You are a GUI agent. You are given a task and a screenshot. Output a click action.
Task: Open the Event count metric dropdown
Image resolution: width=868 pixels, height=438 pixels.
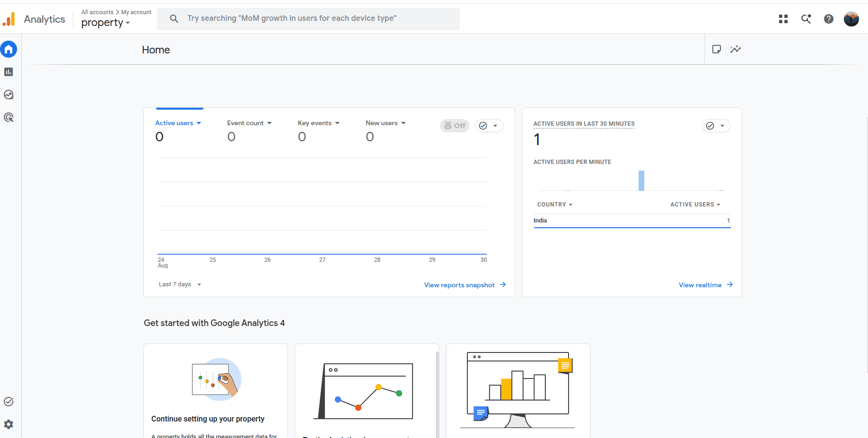pos(249,123)
